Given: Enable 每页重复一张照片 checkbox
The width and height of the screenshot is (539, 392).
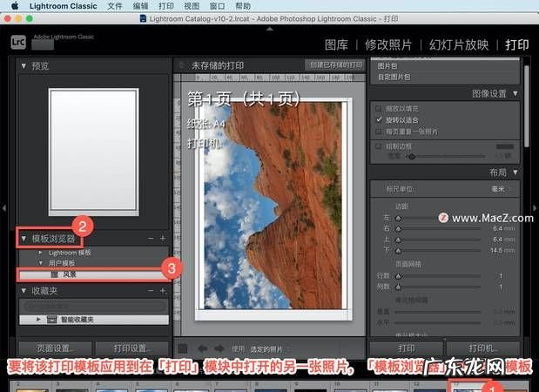Looking at the screenshot, I should (379, 131).
